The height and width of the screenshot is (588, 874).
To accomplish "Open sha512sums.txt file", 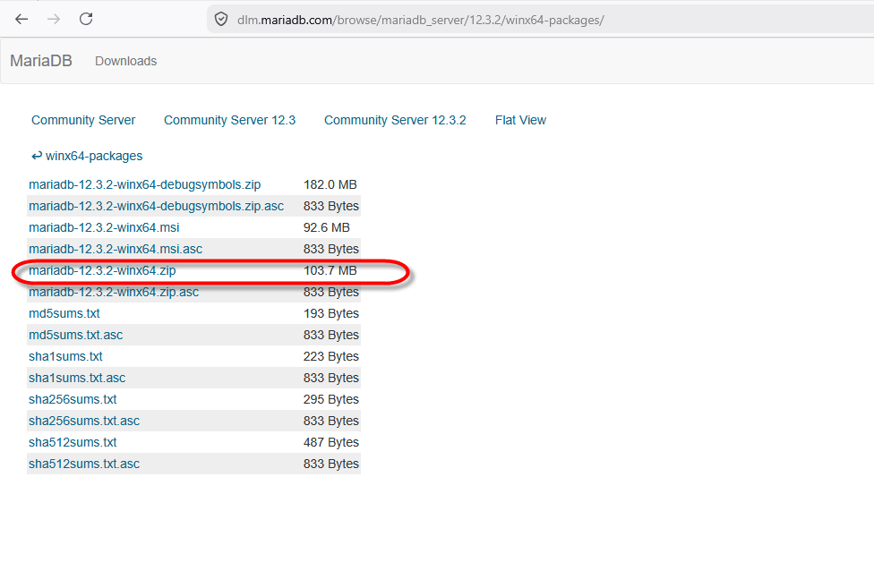I will point(73,442).
